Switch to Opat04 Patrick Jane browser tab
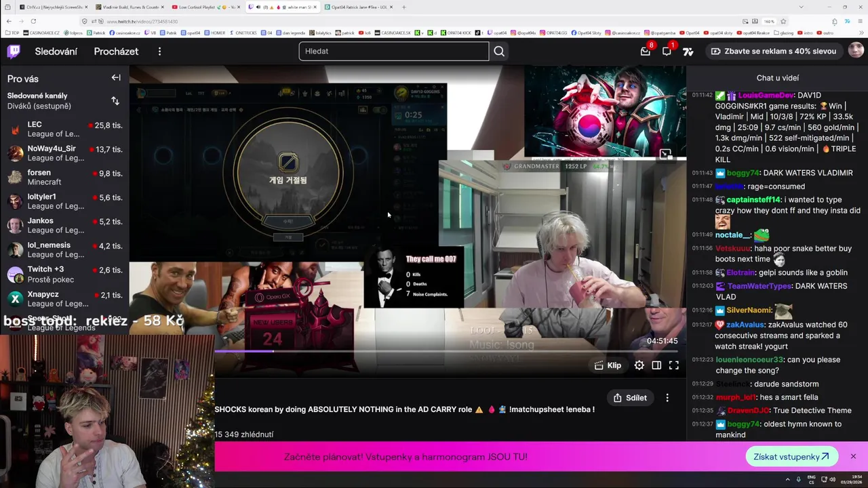Image resolution: width=868 pixels, height=488 pixels. tap(357, 7)
